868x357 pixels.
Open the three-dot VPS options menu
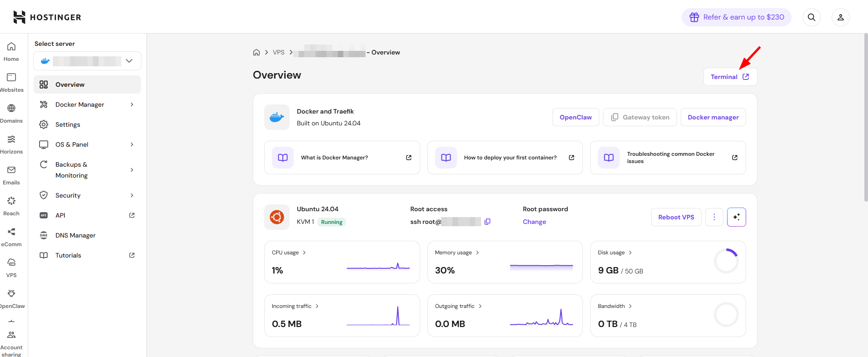click(714, 217)
